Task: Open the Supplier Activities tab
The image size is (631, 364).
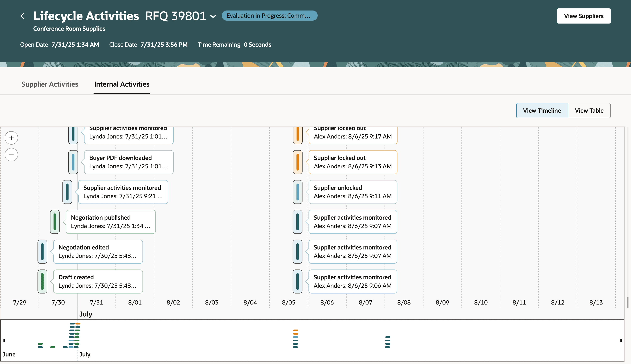Action: tap(50, 84)
